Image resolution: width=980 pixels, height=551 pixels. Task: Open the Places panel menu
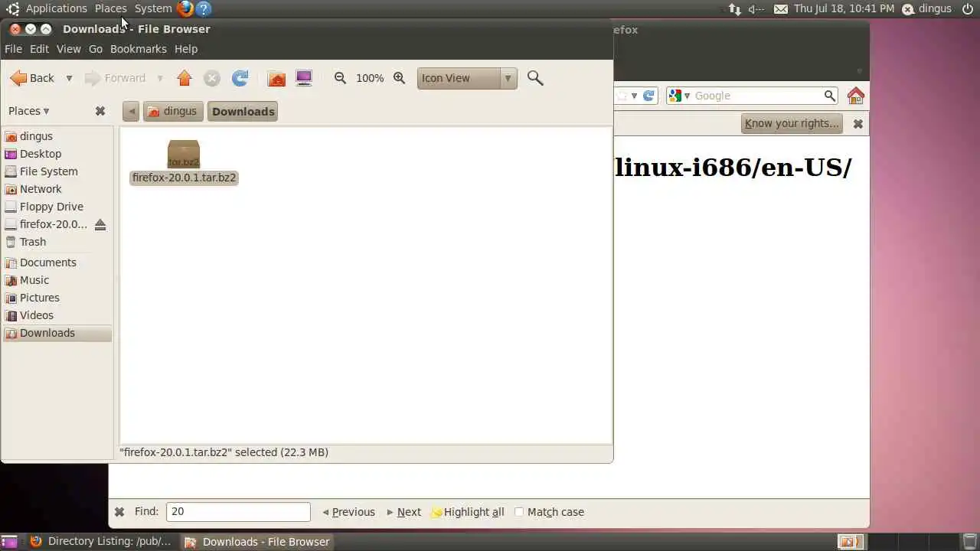coord(111,8)
